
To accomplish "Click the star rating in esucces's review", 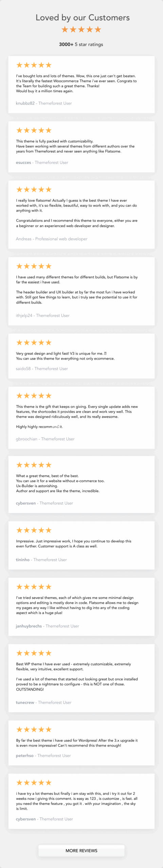I will [x=34, y=130].
